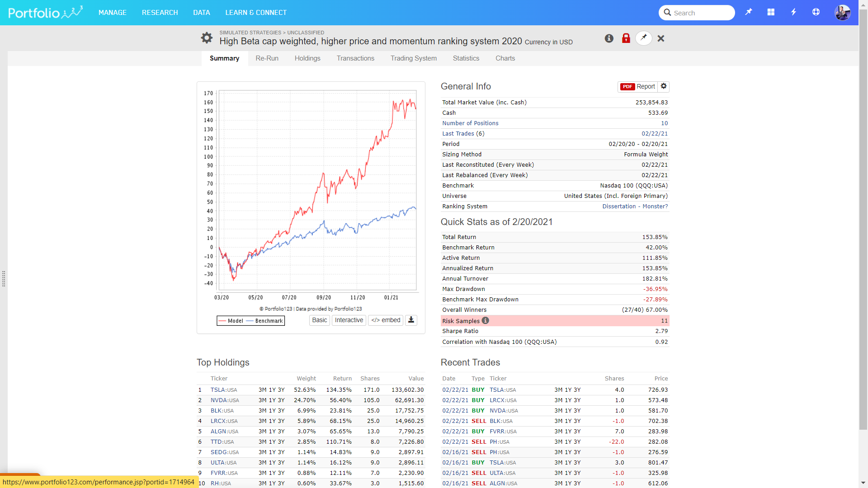Click the lightning bolt icon

click(793, 12)
